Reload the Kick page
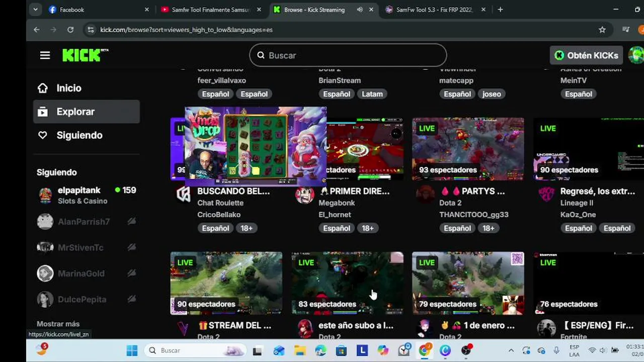 (x=70, y=30)
